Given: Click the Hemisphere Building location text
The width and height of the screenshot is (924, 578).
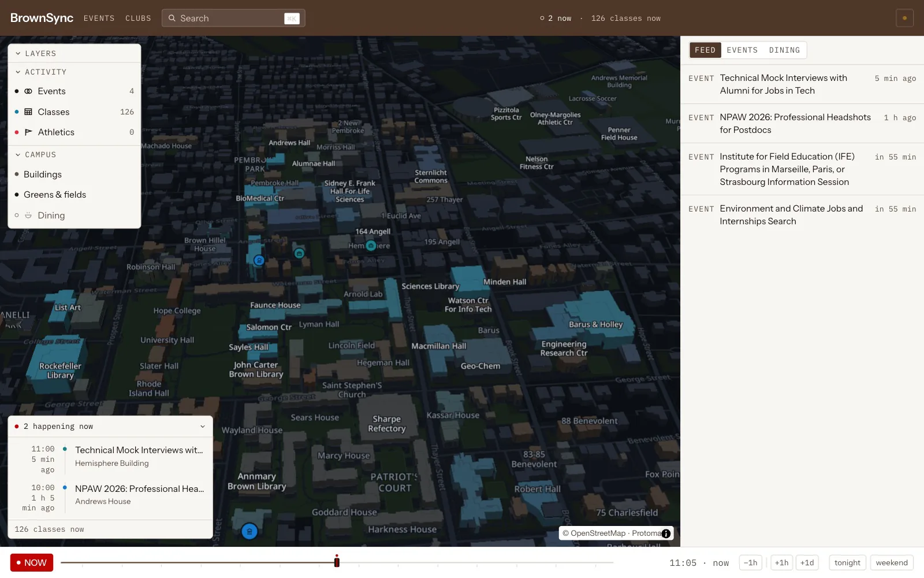Looking at the screenshot, I should (x=112, y=464).
